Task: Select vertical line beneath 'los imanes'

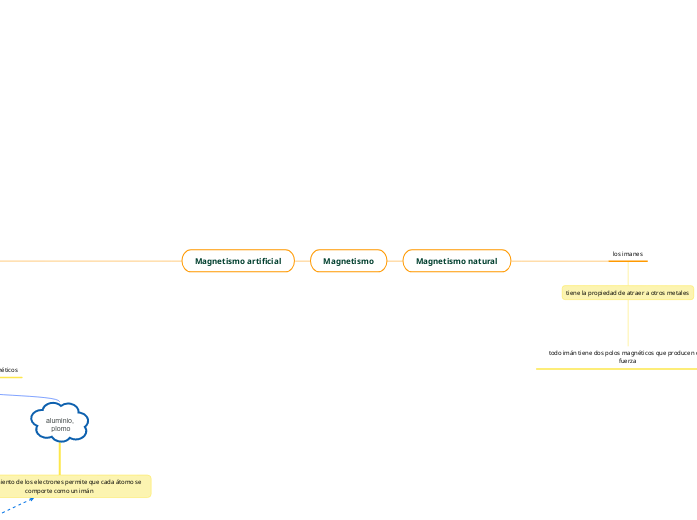Action: tap(628, 273)
